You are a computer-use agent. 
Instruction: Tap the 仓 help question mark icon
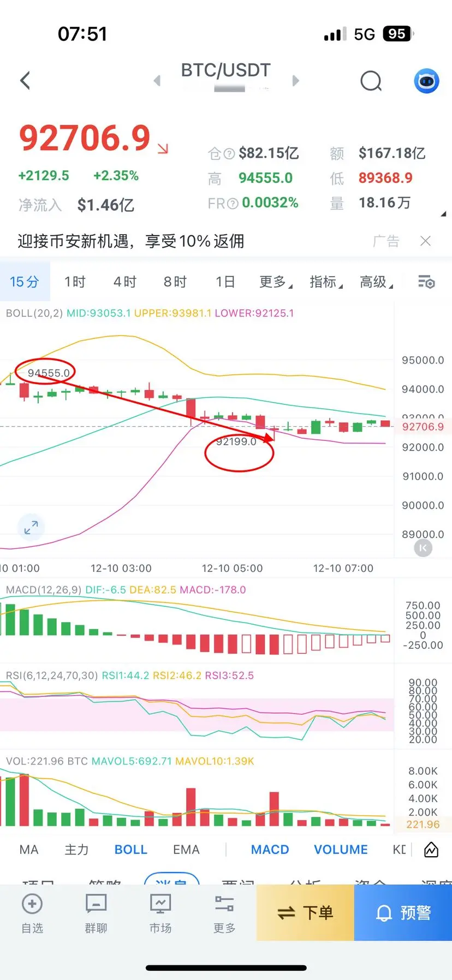[x=229, y=154]
